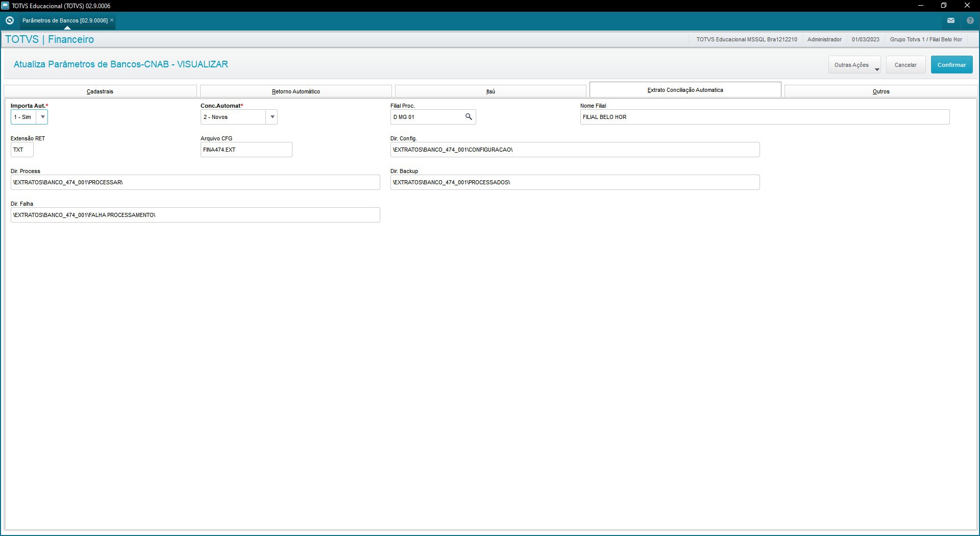The height and width of the screenshot is (536, 980).
Task: Expand the Conc.Automat dropdown
Action: (273, 117)
